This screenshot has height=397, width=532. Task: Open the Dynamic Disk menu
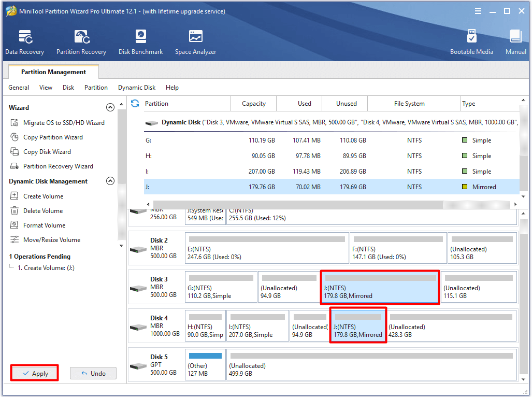(x=137, y=88)
